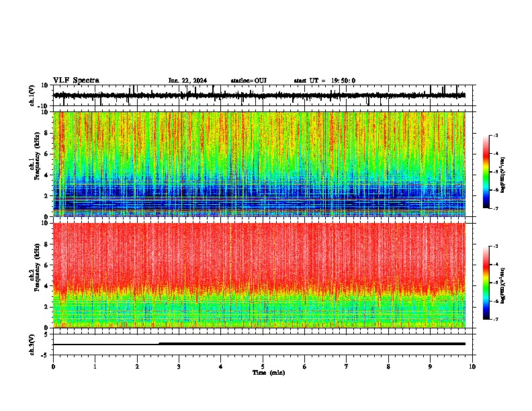The image size is (532, 411).
Task: Click the ch.1 Frequency (kHz) axis label
Action: pyautogui.click(x=36, y=156)
